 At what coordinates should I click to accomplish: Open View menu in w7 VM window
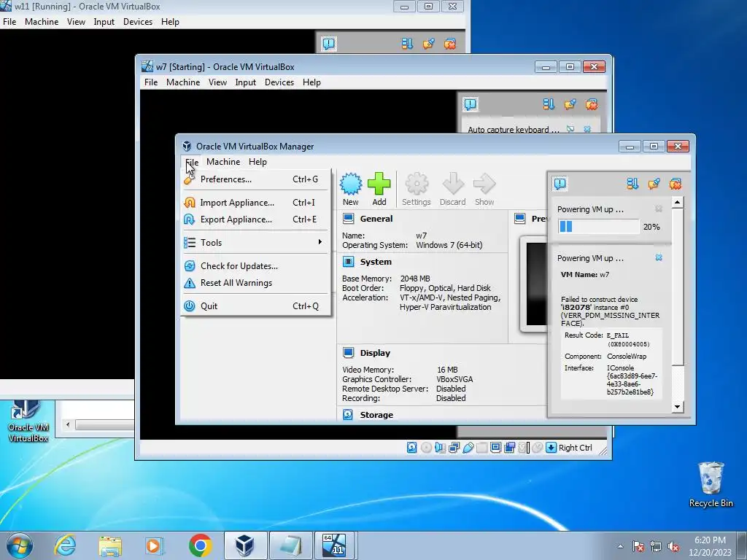tap(217, 82)
